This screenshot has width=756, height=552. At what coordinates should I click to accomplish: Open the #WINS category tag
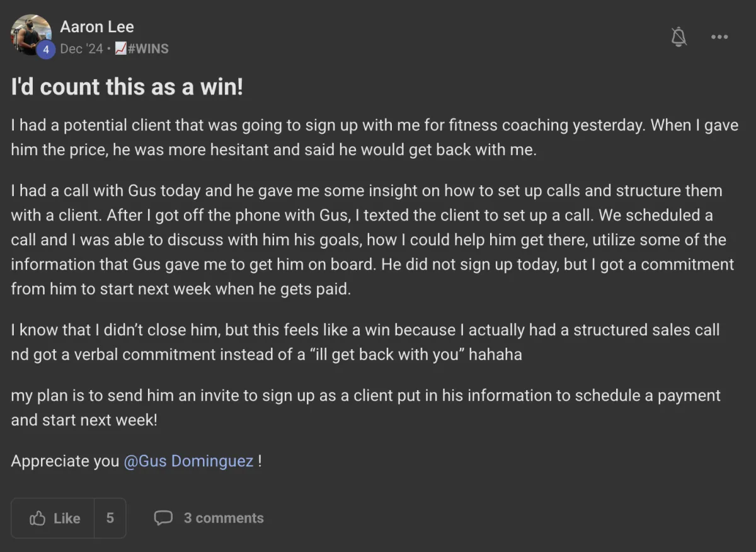click(x=148, y=49)
